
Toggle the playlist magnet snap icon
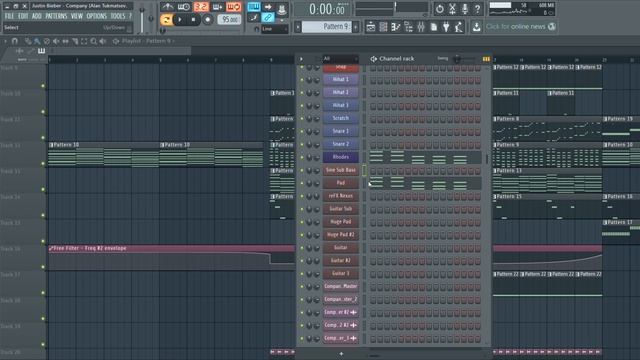15,41
